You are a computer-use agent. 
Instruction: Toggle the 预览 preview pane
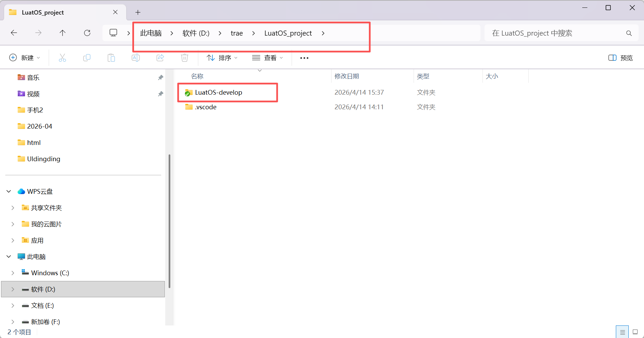point(621,58)
